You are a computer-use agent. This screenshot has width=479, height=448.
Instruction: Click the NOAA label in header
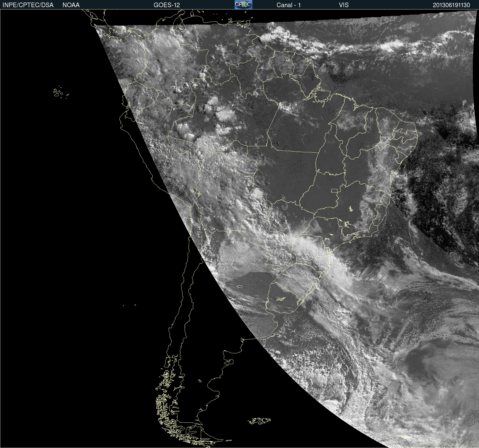tap(71, 5)
